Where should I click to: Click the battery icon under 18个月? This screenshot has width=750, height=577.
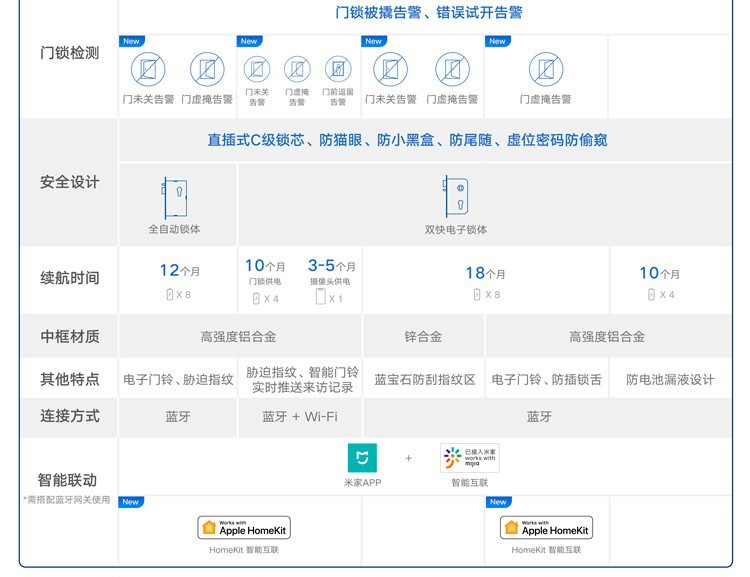click(x=477, y=294)
